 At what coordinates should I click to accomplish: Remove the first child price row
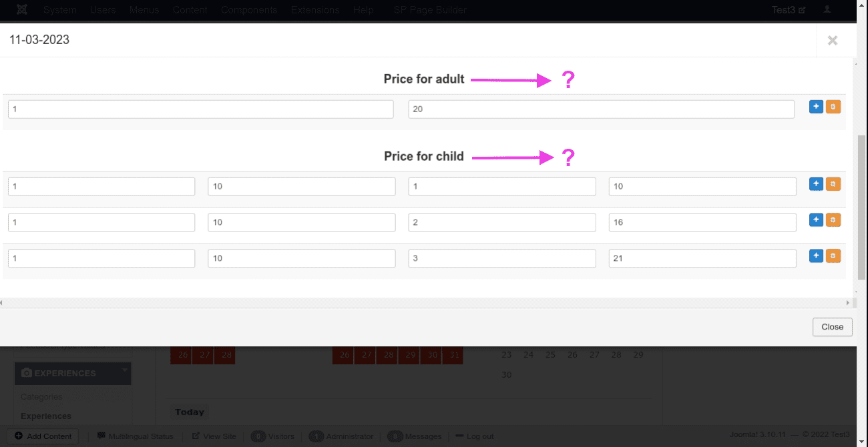[x=833, y=184]
